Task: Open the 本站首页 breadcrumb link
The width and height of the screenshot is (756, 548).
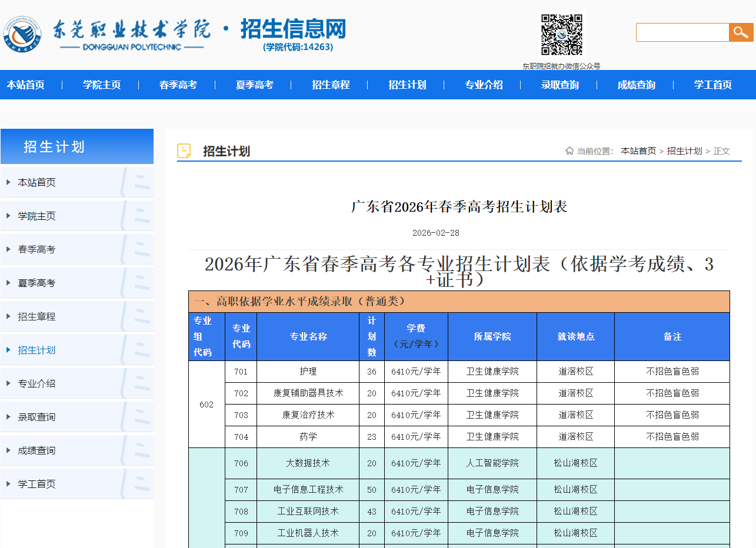Action: coord(638,151)
